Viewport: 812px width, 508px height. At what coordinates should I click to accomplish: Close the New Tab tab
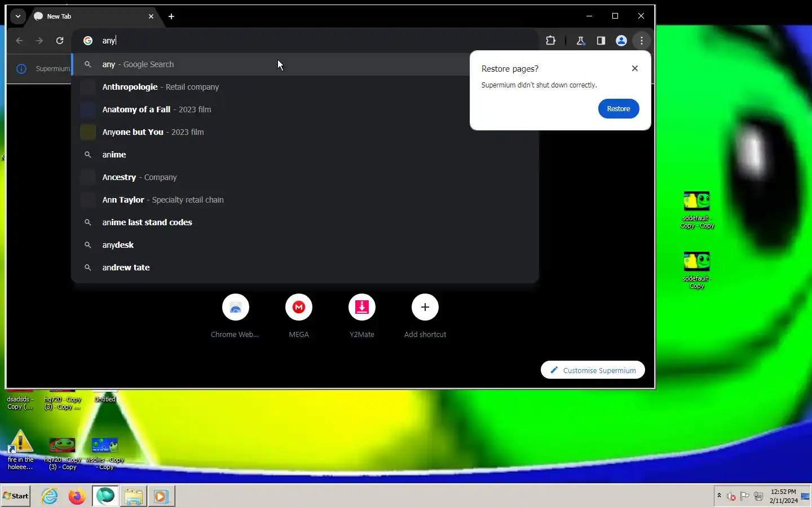(x=151, y=16)
